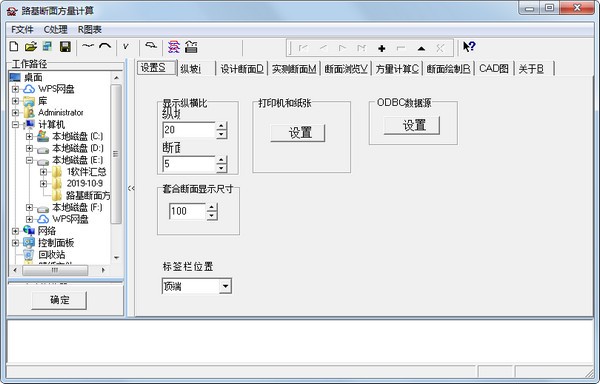Screen dimensions: 600x384
Task: Click the New file toolbar icon
Action: tap(14, 47)
